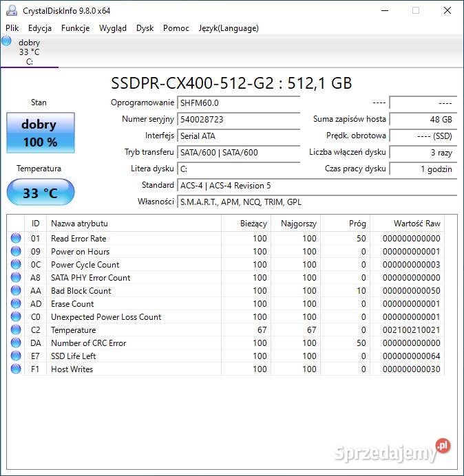Viewport: 464px width, 476px height.
Task: Click the serial number field 540028723
Action: pos(238,119)
